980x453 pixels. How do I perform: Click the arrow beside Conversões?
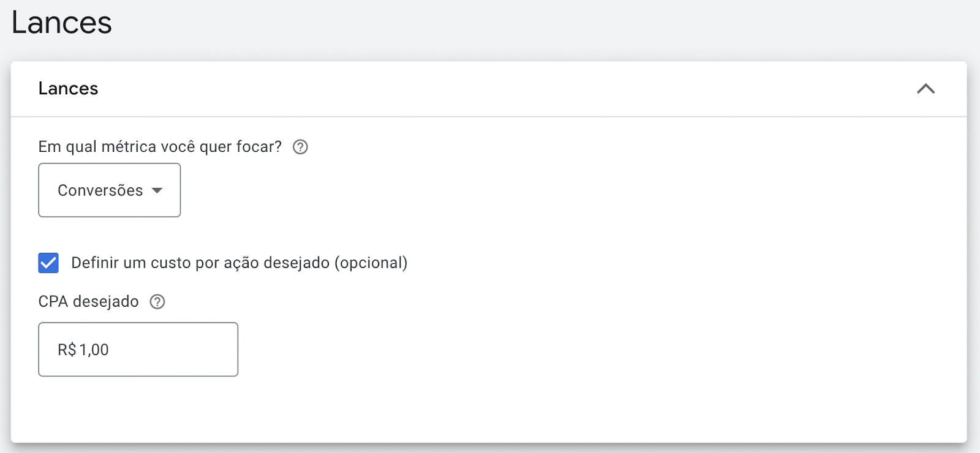[x=157, y=190]
